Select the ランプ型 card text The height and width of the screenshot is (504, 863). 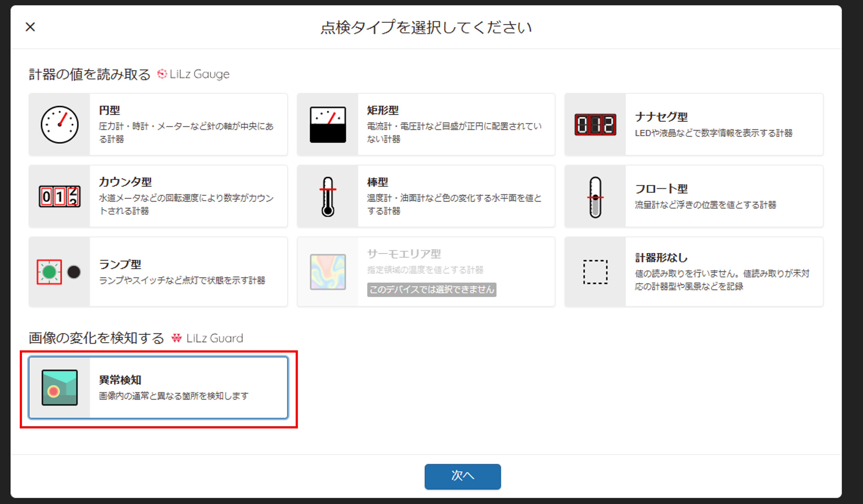pyautogui.click(x=120, y=264)
